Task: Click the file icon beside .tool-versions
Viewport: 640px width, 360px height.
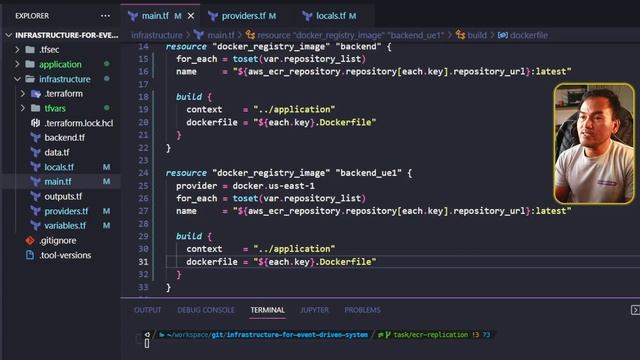Action: coord(30,255)
